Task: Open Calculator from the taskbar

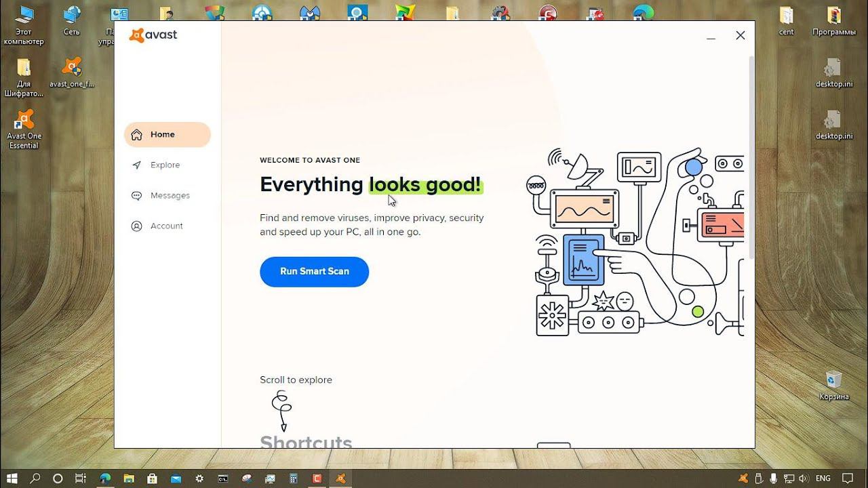Action: point(294,479)
